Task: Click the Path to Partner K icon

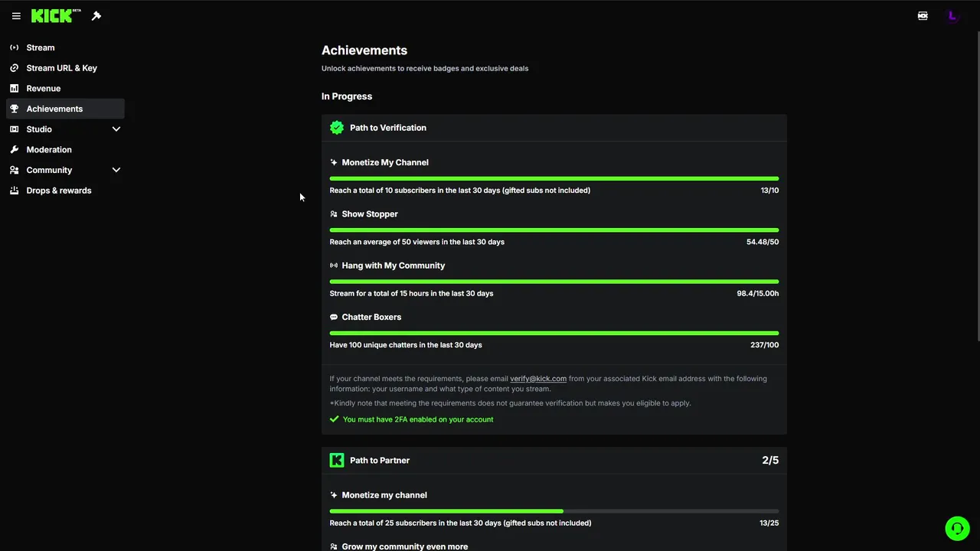Action: click(x=337, y=460)
